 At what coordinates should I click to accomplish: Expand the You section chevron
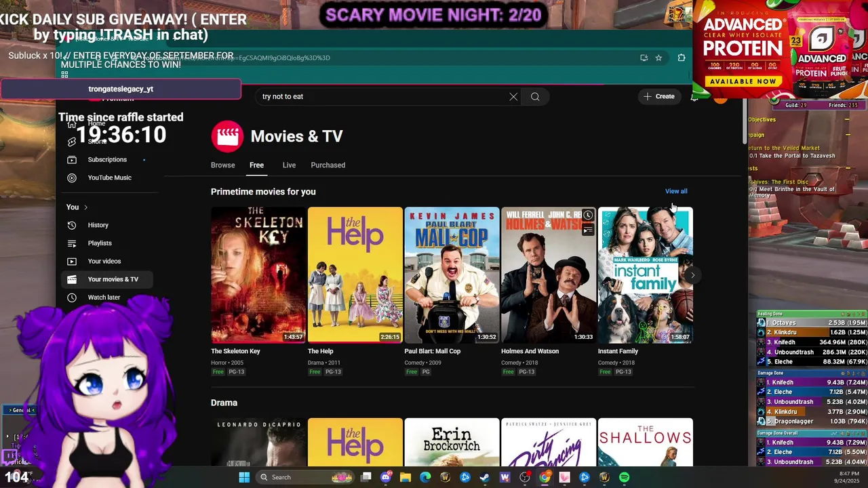pos(85,207)
